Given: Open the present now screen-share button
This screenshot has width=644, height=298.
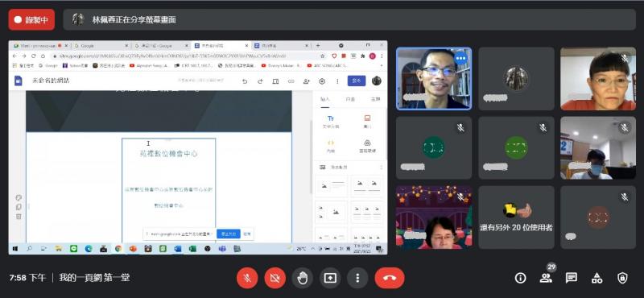Looking at the screenshot, I should 330,278.
